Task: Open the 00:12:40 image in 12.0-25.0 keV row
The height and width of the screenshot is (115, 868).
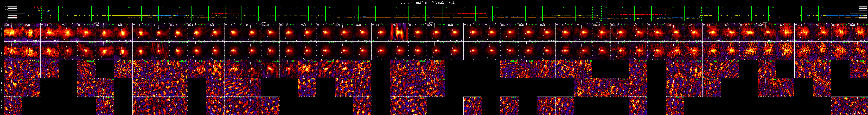Action: pyautogui.click(x=123, y=69)
